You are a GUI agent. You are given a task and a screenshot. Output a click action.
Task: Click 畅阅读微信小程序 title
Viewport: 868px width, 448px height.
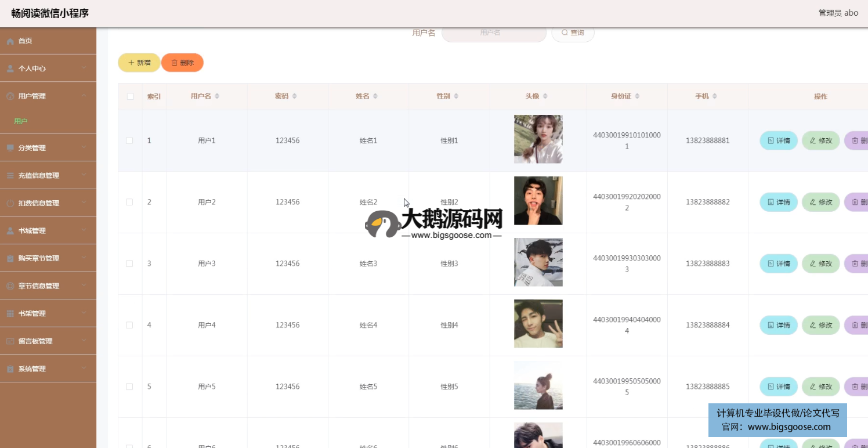tap(50, 13)
